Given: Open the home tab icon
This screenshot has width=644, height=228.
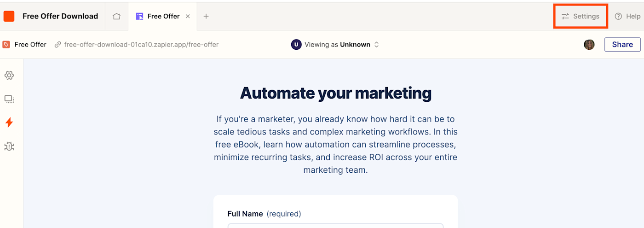Looking at the screenshot, I should [116, 16].
